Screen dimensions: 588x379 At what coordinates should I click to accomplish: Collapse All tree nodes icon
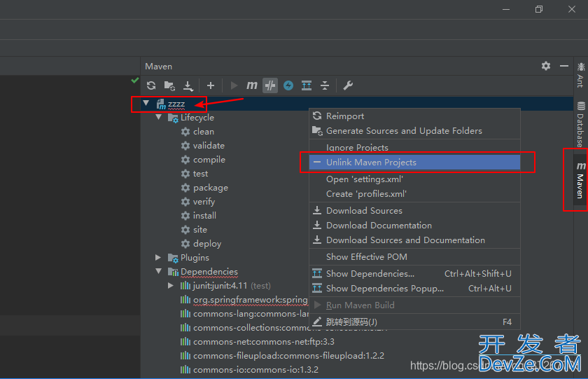click(325, 85)
